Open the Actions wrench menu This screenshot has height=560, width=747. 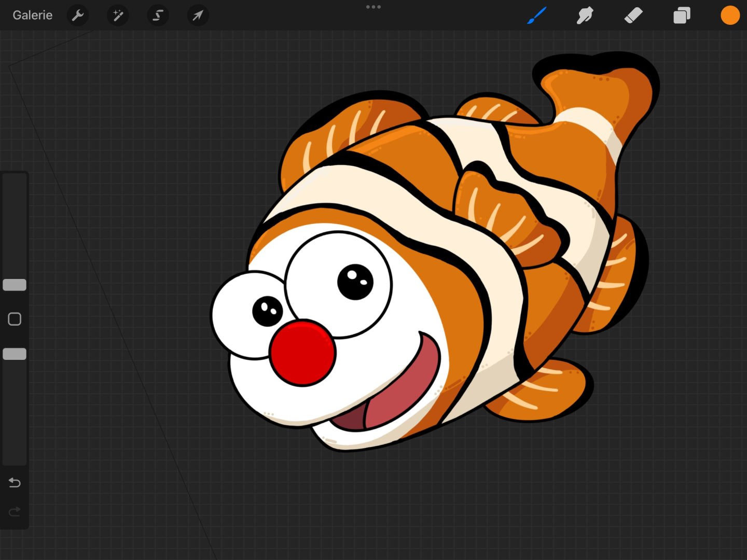[78, 16]
